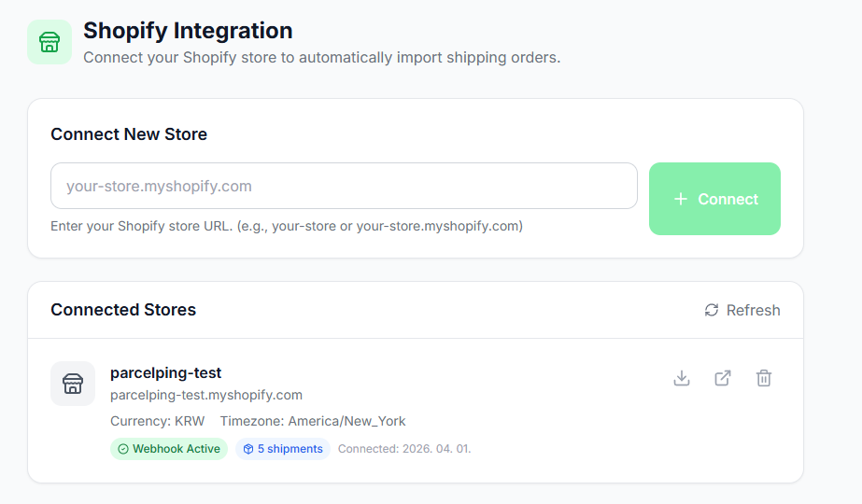Click the green Shopify store header icon
862x504 pixels.
[x=49, y=42]
